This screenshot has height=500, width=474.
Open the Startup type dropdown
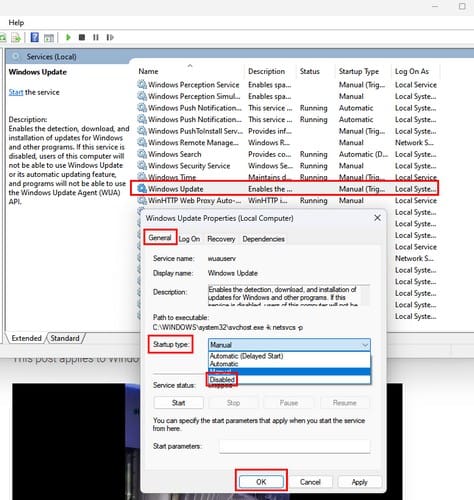[x=289, y=344]
